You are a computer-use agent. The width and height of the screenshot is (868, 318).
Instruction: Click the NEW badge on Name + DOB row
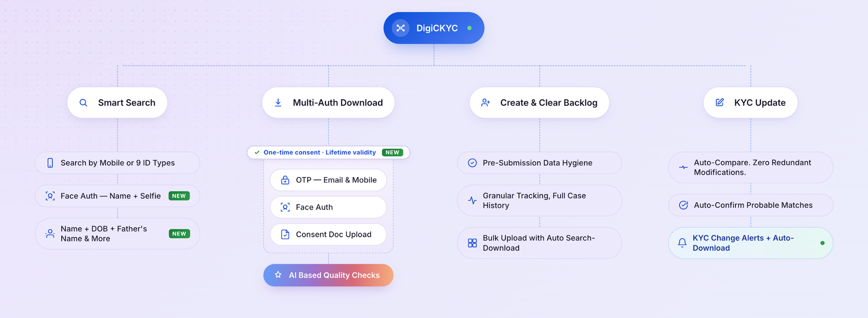(179, 234)
